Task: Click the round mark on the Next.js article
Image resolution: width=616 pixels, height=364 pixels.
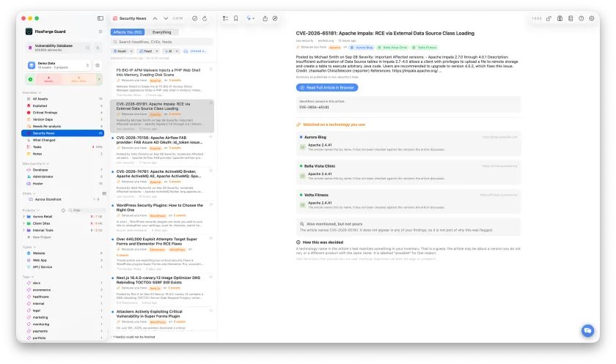Action: pos(211,277)
